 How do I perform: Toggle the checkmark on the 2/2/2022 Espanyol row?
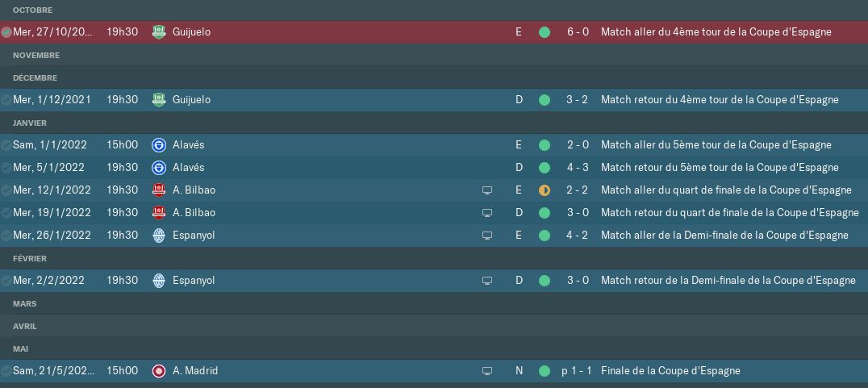click(x=6, y=281)
